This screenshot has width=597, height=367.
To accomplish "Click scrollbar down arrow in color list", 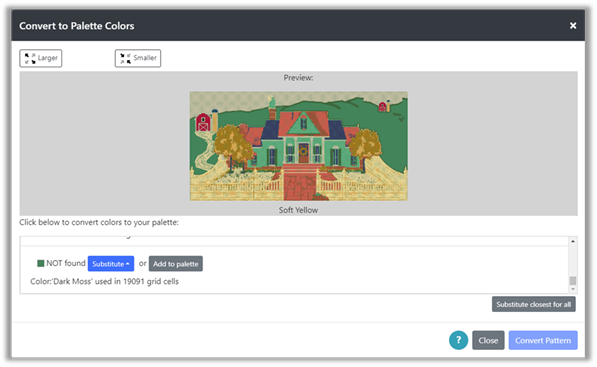I will pos(573,289).
